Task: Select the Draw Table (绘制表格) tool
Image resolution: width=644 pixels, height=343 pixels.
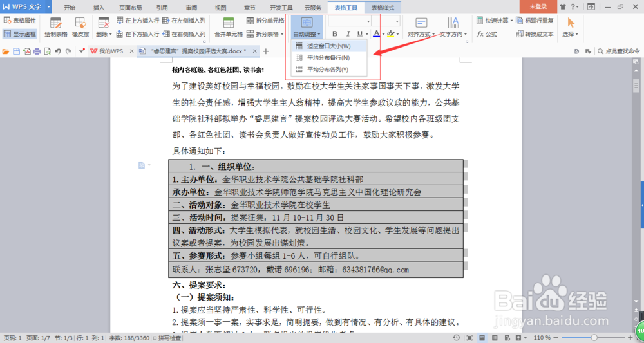Action: pyautogui.click(x=56, y=27)
